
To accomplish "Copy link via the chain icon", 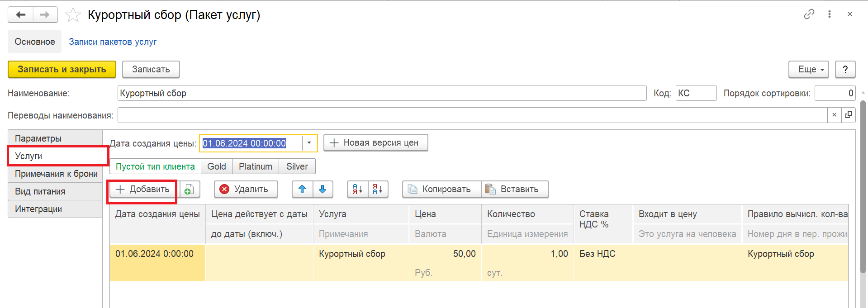I will pyautogui.click(x=809, y=14).
